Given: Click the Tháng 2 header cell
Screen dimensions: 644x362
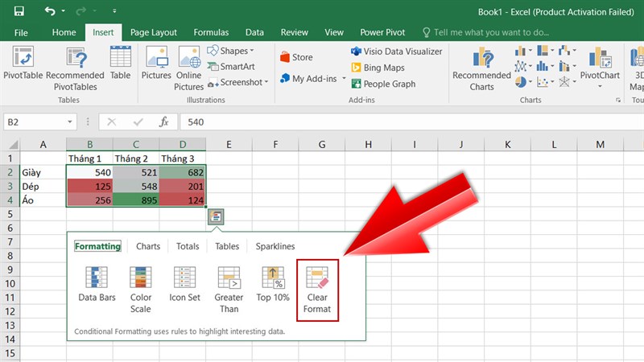Looking at the screenshot, I should [136, 158].
